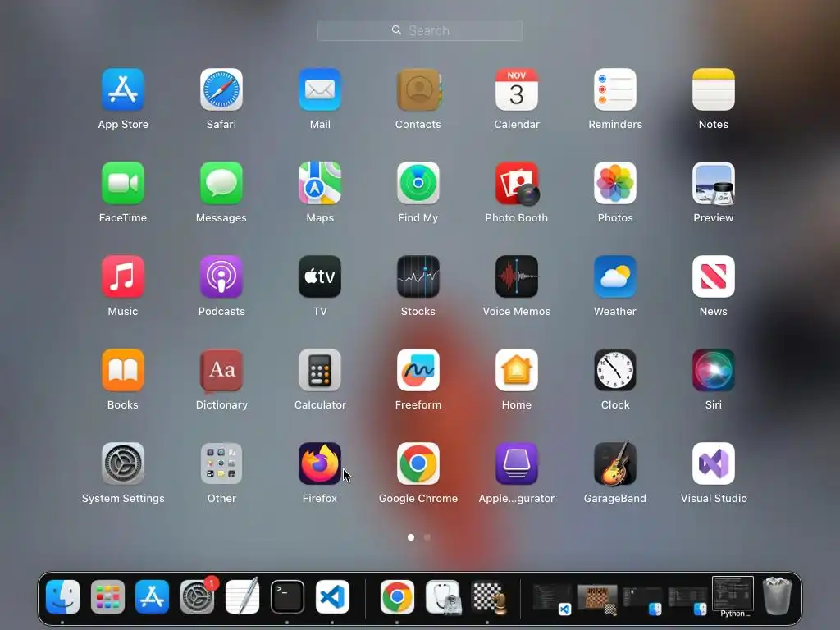Select the first Launchpad page dot
Screen dimensions: 840x630
pos(411,536)
